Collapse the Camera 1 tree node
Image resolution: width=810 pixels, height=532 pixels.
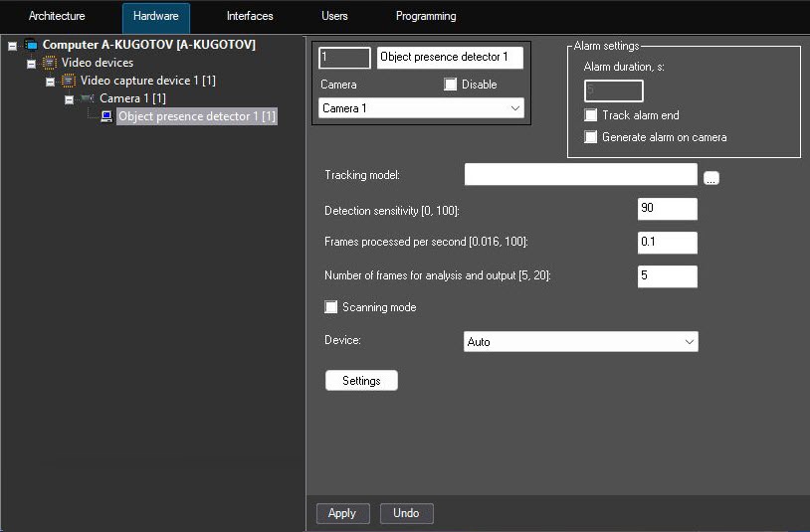point(69,99)
